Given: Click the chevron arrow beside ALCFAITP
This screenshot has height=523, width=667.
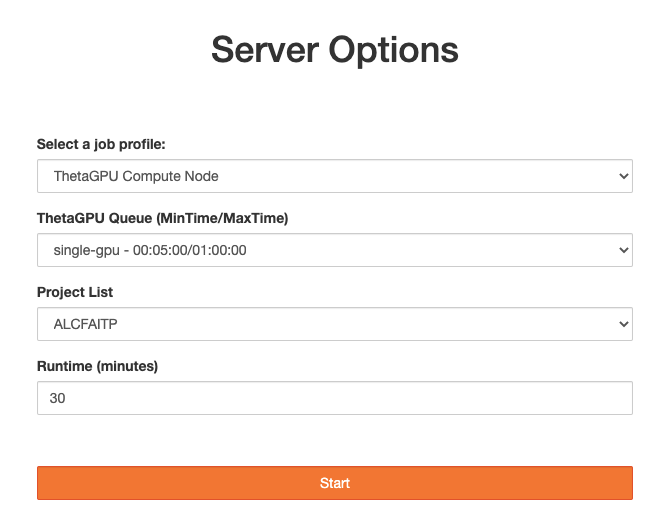Looking at the screenshot, I should (624, 324).
